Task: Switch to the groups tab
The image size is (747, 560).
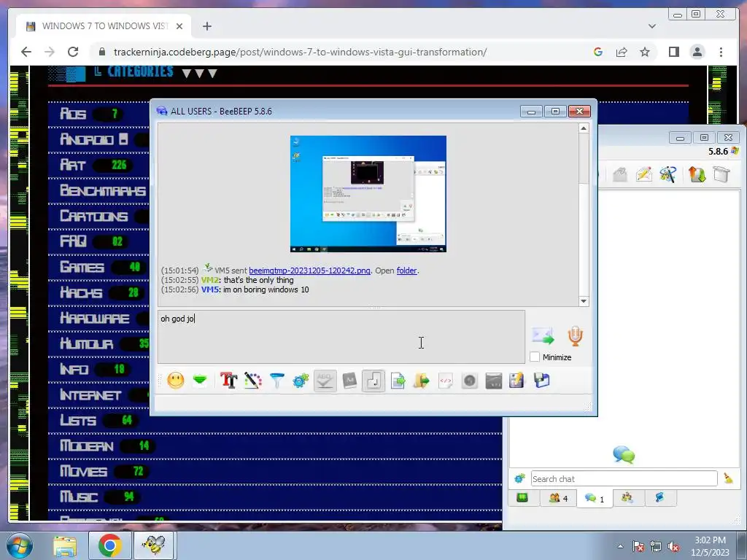Action: [627, 498]
